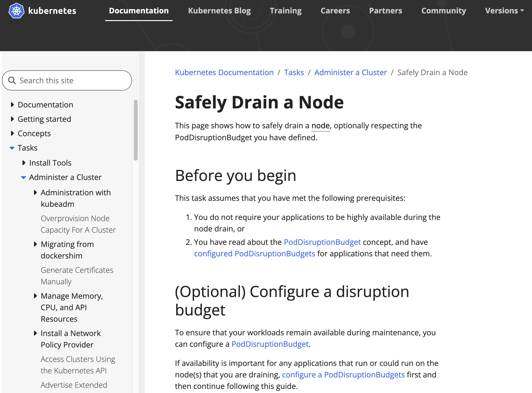Image resolution: width=532 pixels, height=393 pixels.
Task: Click the magnifier icon in search box
Action: tap(12, 80)
